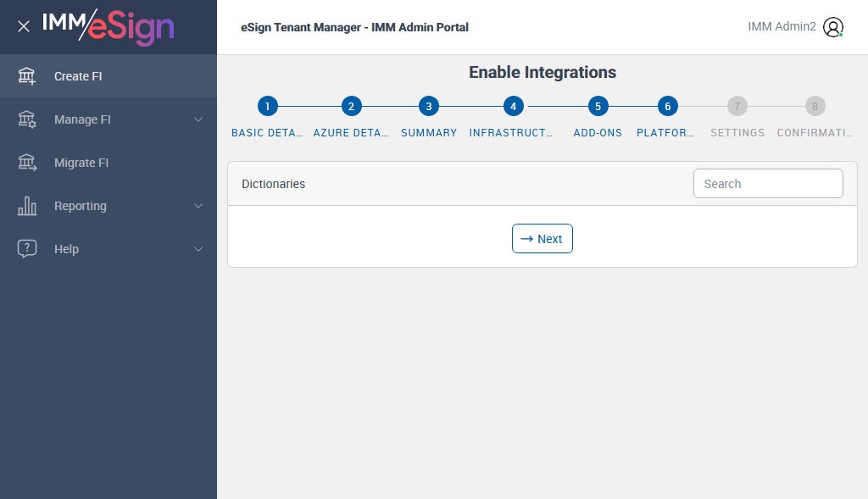This screenshot has width=868, height=499.
Task: Click the Enable Integrations title
Action: pyautogui.click(x=542, y=73)
